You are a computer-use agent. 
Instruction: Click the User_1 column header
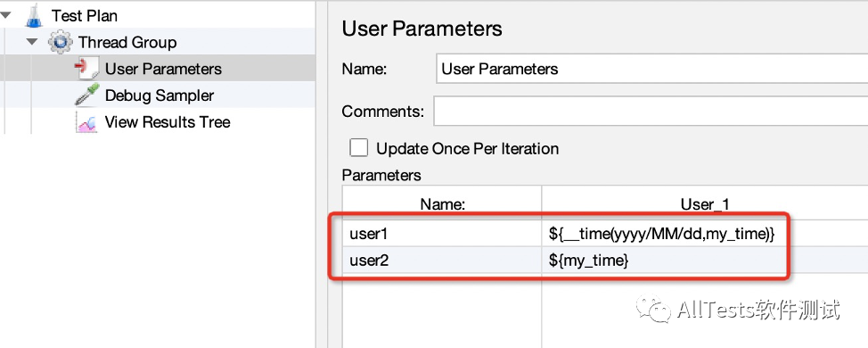click(x=705, y=204)
